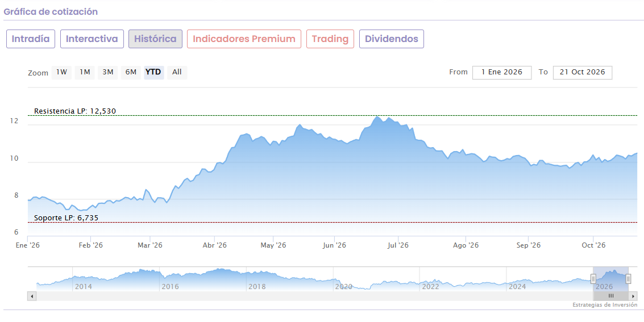Viewport: 644px width, 322px height.
Task: Click 2016 in the navigator timeline
Action: click(170, 286)
